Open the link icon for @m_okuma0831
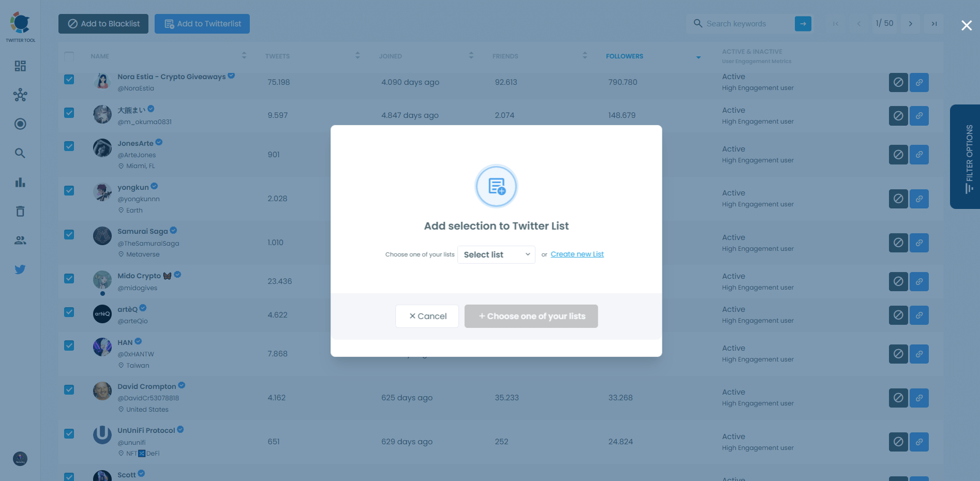Screen dimensions: 980x481 (919, 116)
